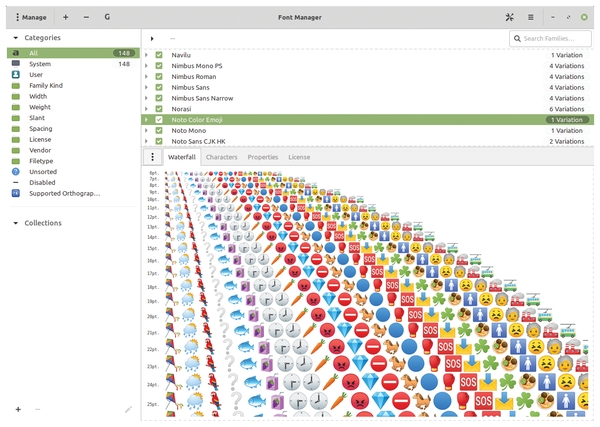Toggle the Norasi font checkbox

159,109
